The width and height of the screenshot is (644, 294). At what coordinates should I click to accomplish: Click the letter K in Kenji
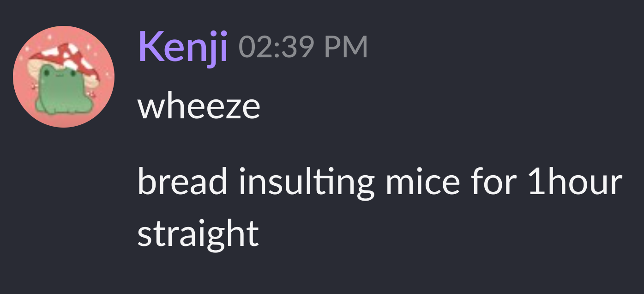(x=148, y=46)
